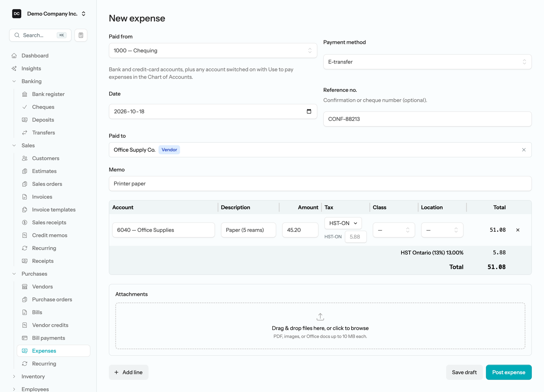The image size is (544, 392).
Task: Click the Sales orders icon
Action: point(25,184)
